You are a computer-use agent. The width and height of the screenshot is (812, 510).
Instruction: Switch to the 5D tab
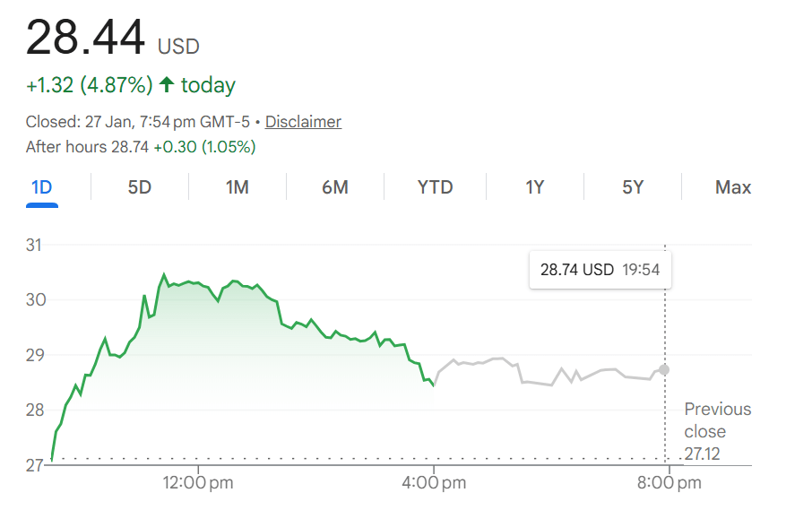tap(140, 187)
